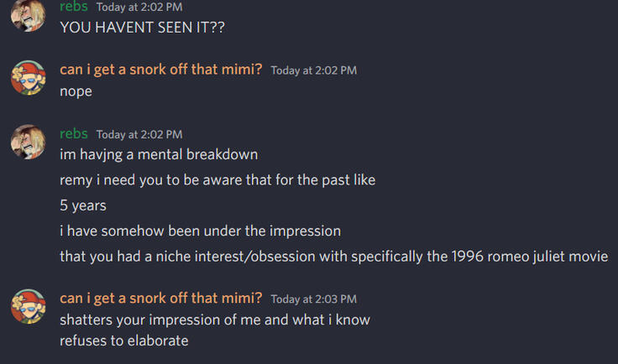Image resolution: width=618 pixels, height=364 pixels.
Task: Click the "refuses to elaborate" message
Action: pyautogui.click(x=123, y=341)
